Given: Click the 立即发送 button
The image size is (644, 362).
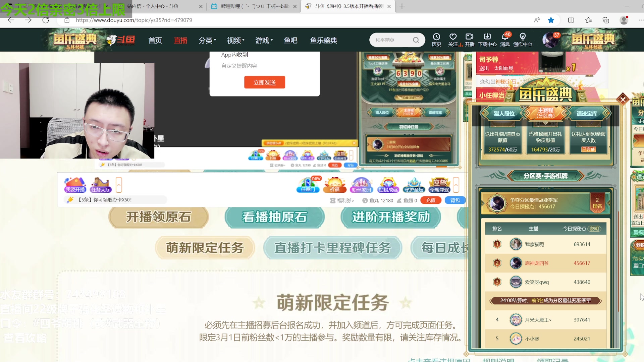Looking at the screenshot, I should click(x=265, y=82).
